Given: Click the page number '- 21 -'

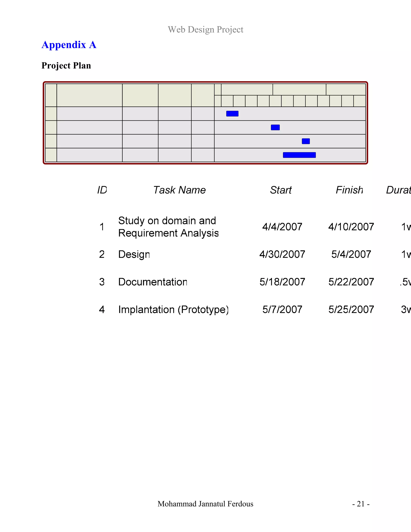Looking at the screenshot, I should 361,504.
